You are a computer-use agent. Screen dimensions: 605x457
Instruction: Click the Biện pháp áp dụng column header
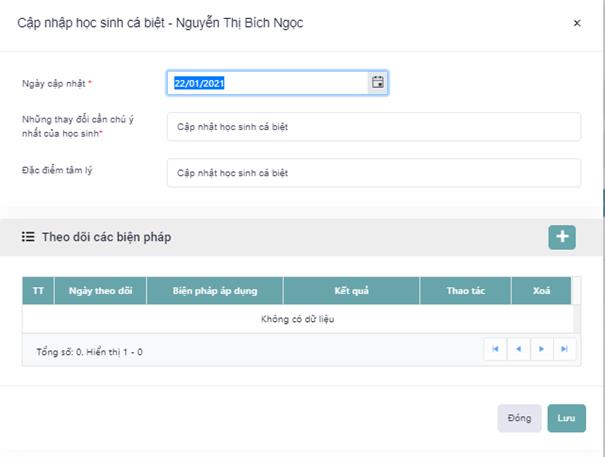(x=215, y=291)
